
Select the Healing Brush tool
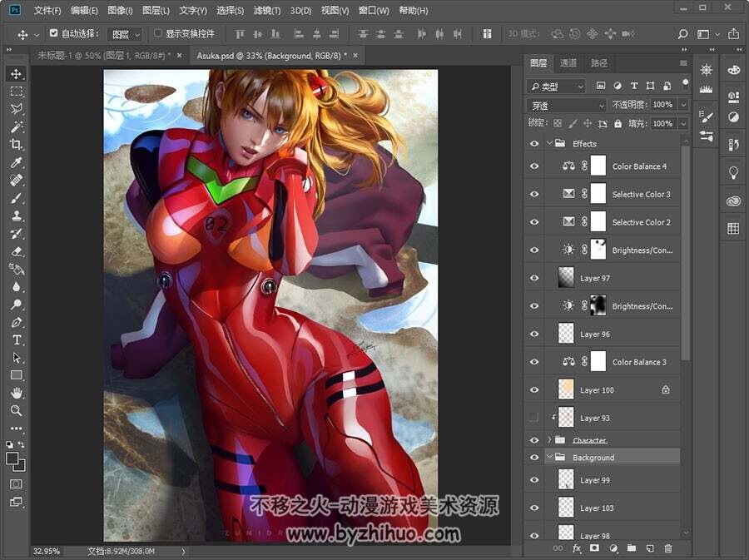point(17,181)
